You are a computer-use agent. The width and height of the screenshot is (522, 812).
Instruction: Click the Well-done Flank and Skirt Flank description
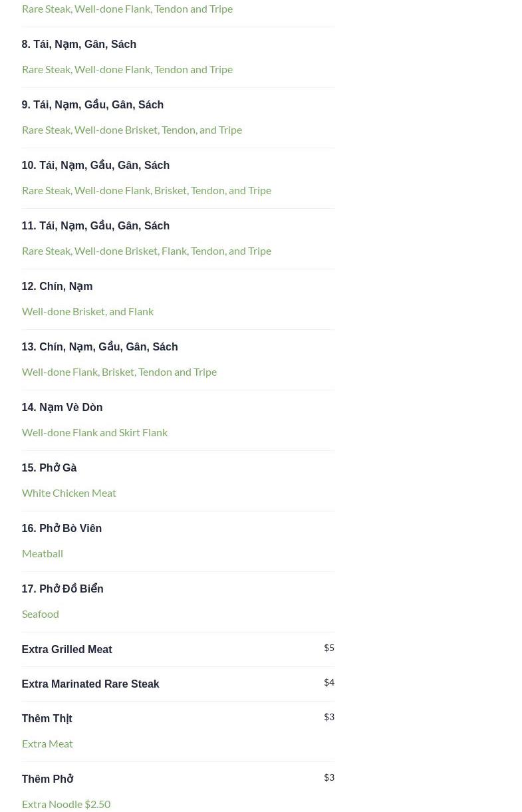click(94, 432)
